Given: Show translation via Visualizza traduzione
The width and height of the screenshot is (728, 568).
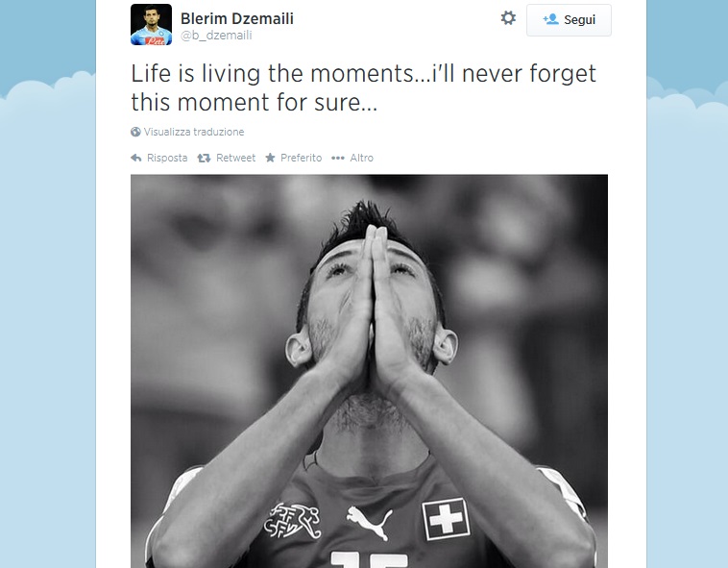Looking at the screenshot, I should coord(194,132).
